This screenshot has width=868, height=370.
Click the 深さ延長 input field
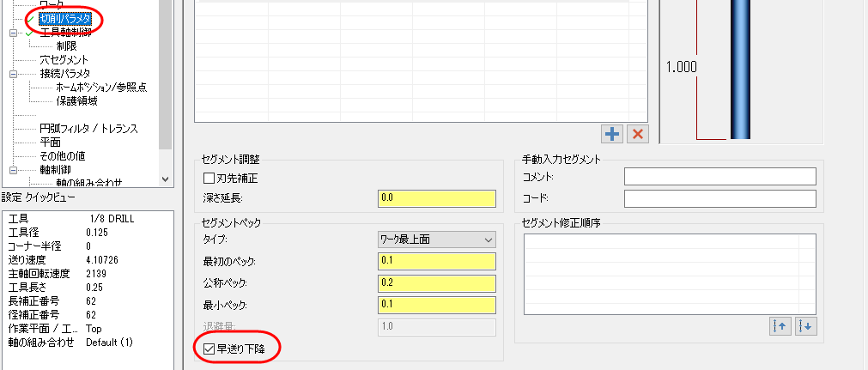point(437,198)
